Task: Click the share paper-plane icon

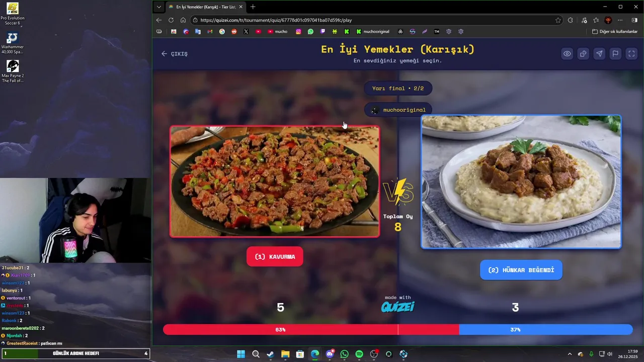Action: pyautogui.click(x=599, y=54)
